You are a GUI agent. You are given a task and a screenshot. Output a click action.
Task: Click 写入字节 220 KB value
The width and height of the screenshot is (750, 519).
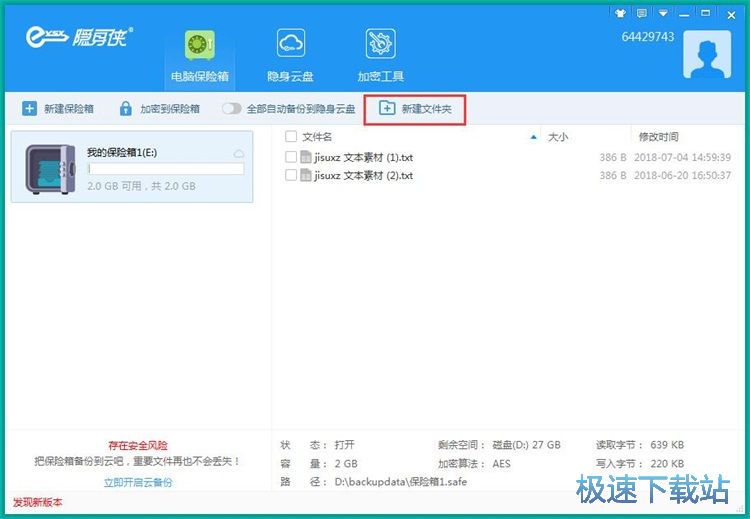(x=667, y=464)
